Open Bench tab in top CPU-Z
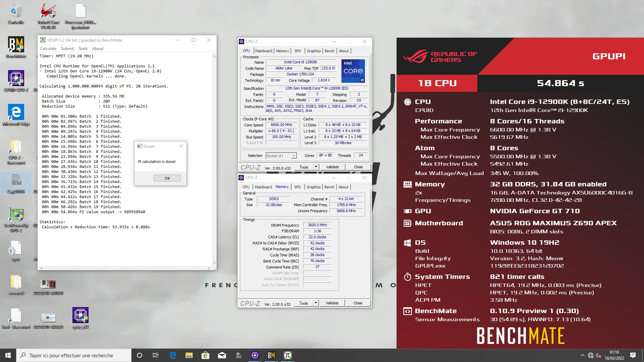 click(330, 51)
